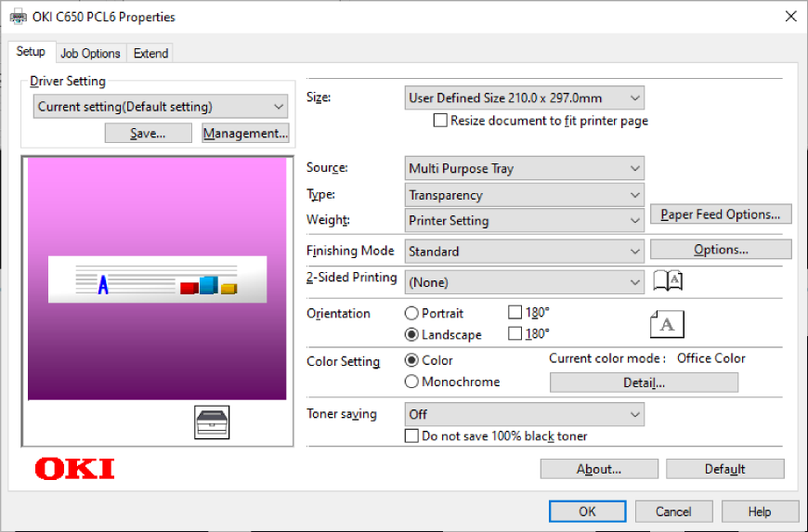This screenshot has height=532, width=808.
Task: Click the open book 2-sided printing icon
Action: point(668,281)
